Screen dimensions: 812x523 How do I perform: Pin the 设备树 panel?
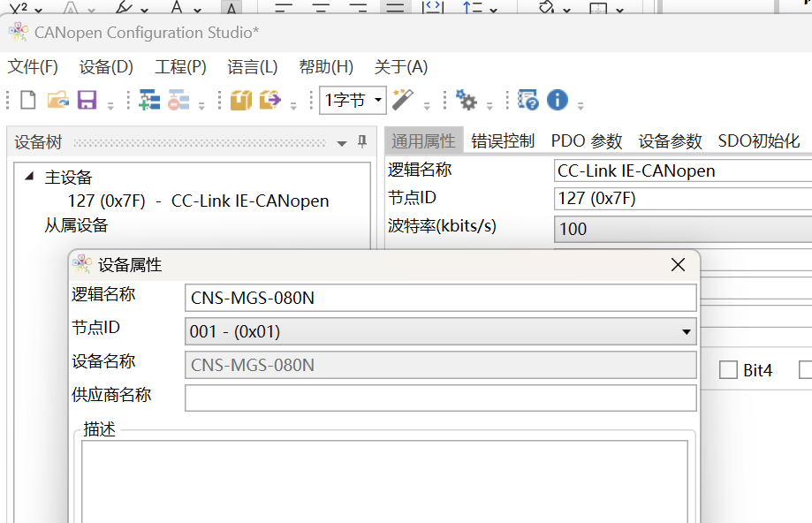362,141
